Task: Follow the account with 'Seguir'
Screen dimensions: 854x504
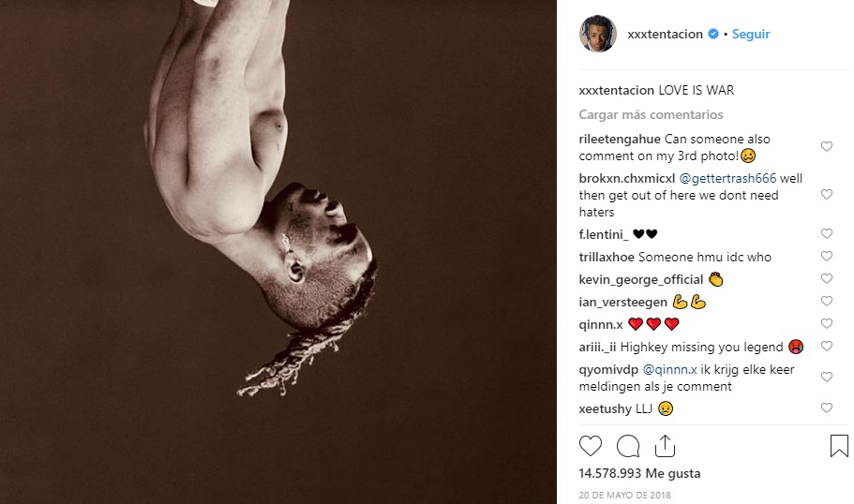Action: 751,34
